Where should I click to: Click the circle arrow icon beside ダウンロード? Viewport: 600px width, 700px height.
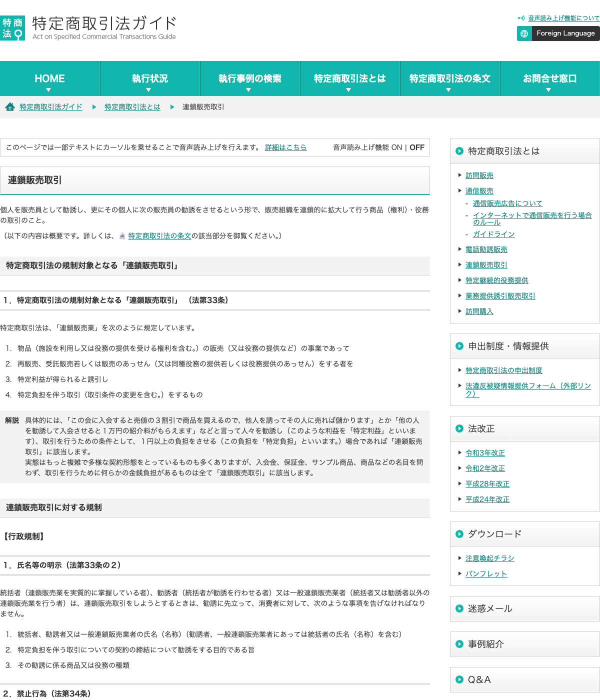point(459,534)
